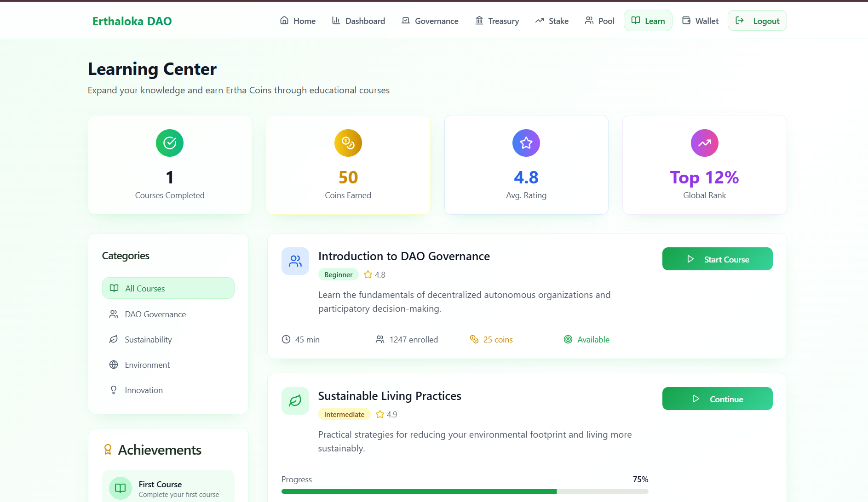Click the Erthaloka DAO logo

(x=132, y=21)
